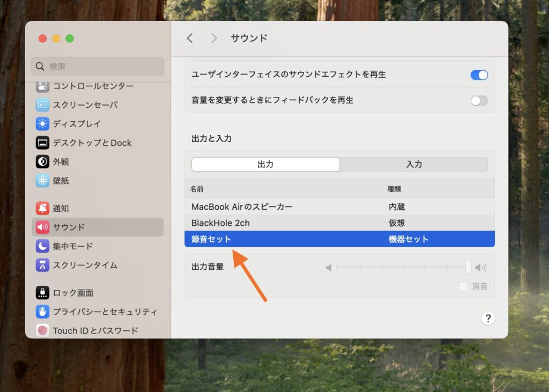Select the Display sun icon
Image resolution: width=549 pixels, height=392 pixels.
click(42, 124)
